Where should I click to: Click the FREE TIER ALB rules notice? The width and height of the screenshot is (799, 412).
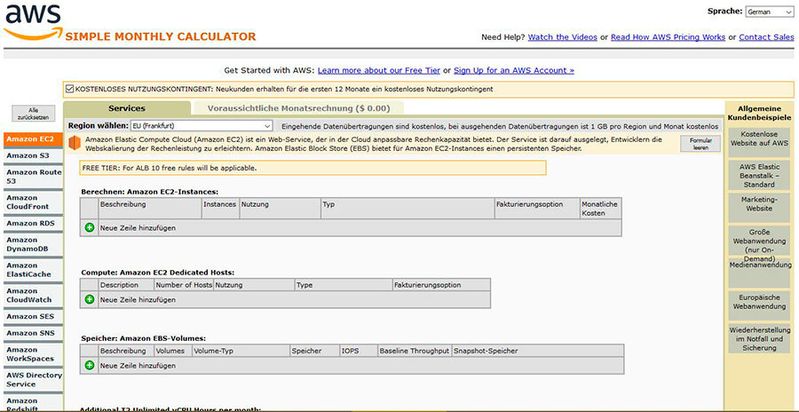(312, 168)
